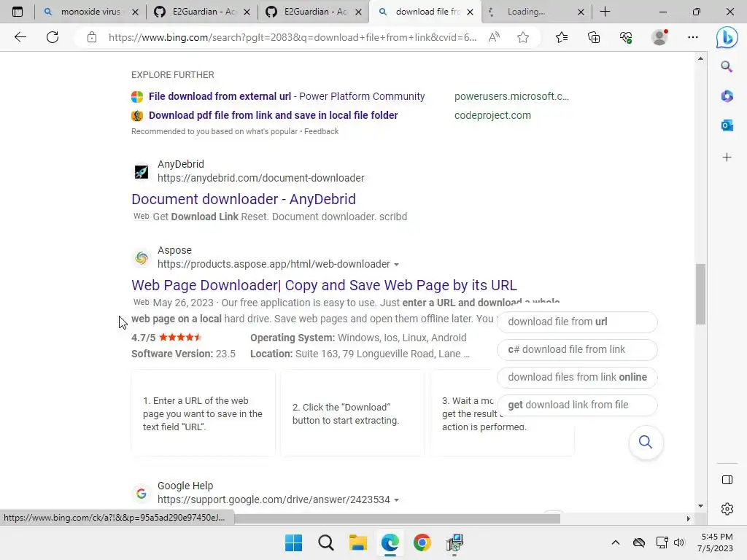This screenshot has height=560, width=747.
Task: Add this page to favorites star
Action: pos(523,37)
